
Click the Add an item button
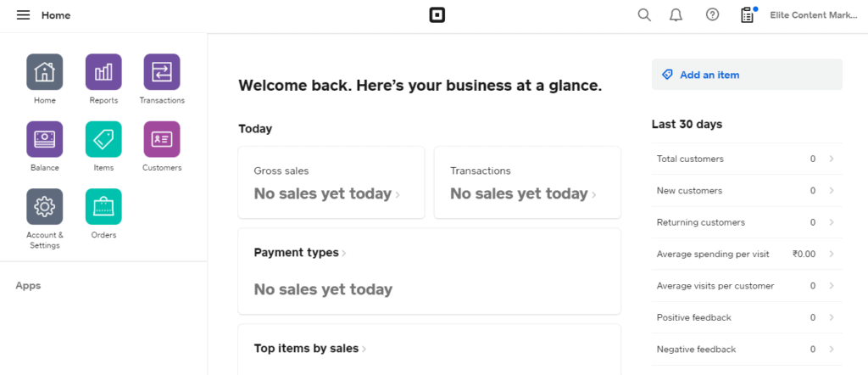pos(746,75)
